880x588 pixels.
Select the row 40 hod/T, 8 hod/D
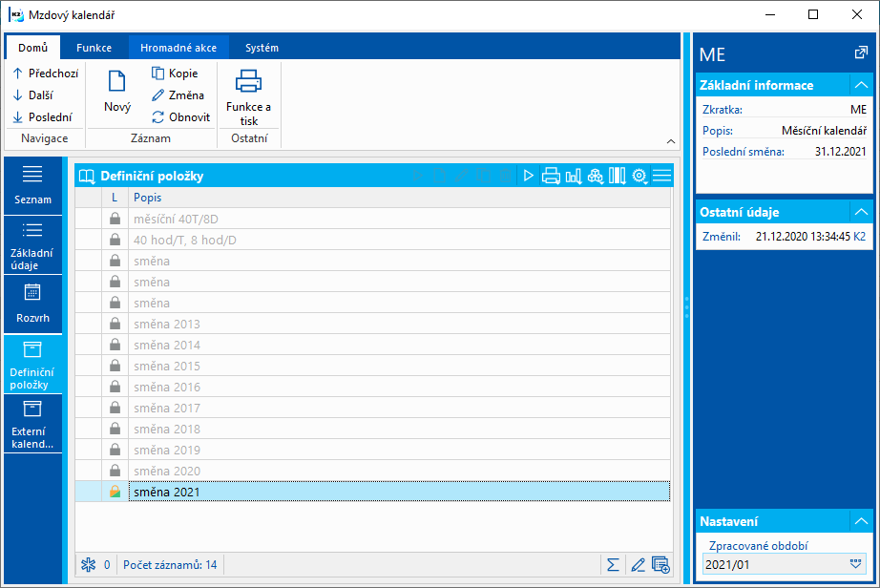pyautogui.click(x=372, y=240)
